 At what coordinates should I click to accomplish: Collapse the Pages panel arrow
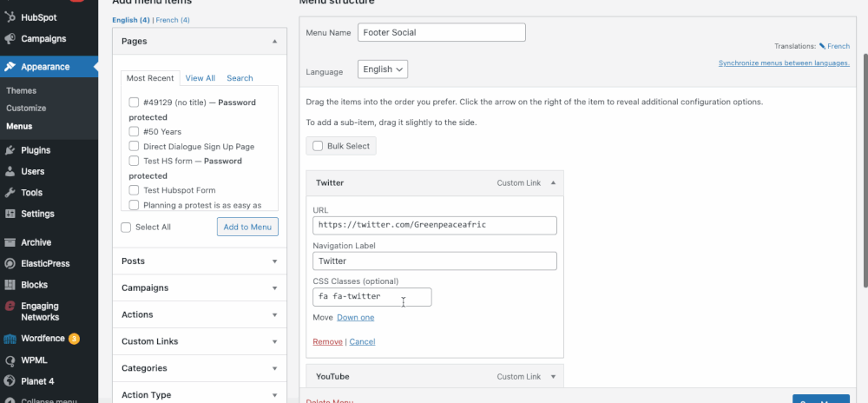click(x=274, y=42)
